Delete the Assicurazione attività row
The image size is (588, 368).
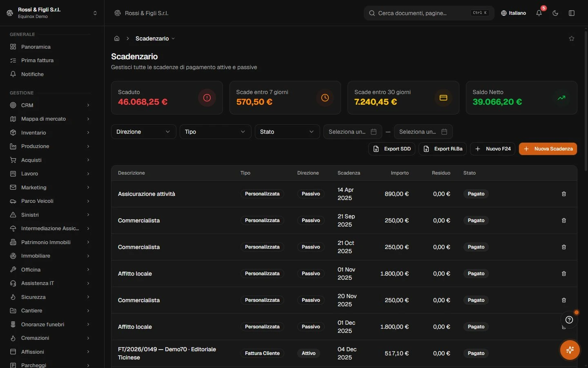point(564,194)
